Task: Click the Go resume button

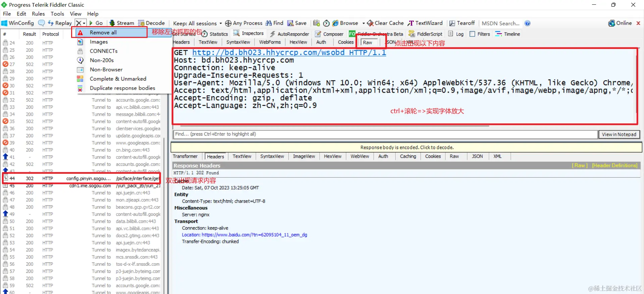Action: tap(96, 23)
